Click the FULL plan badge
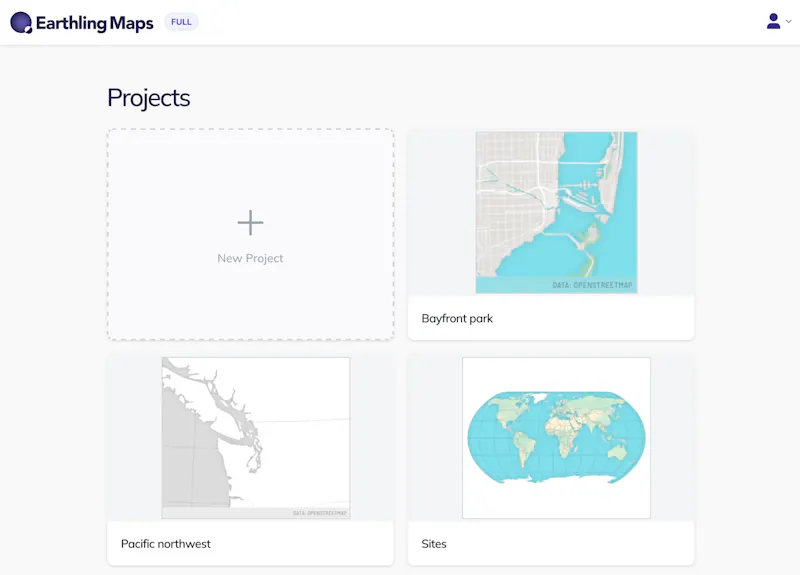800x575 pixels. point(181,22)
